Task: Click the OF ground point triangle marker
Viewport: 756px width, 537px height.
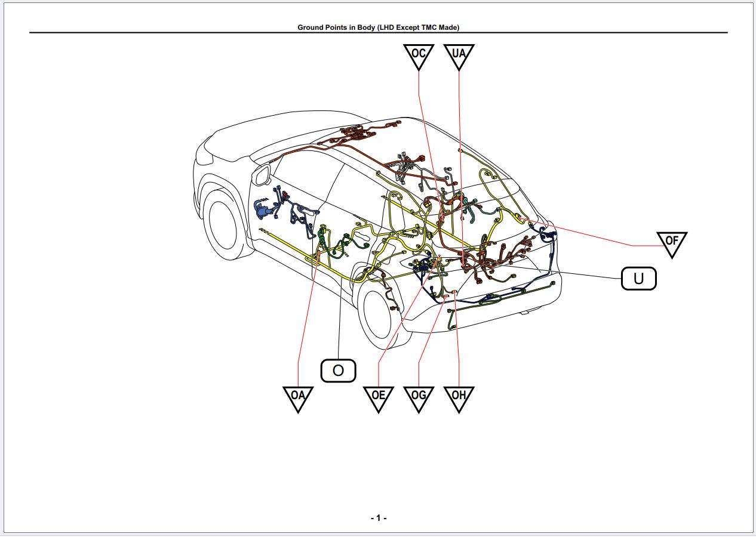Action: 671,243
